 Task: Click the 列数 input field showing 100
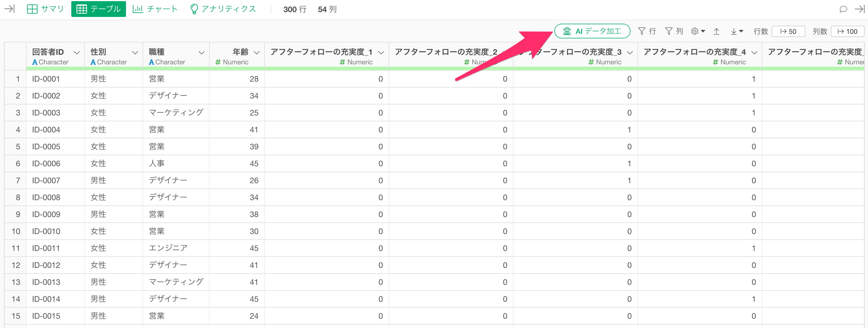point(847,31)
